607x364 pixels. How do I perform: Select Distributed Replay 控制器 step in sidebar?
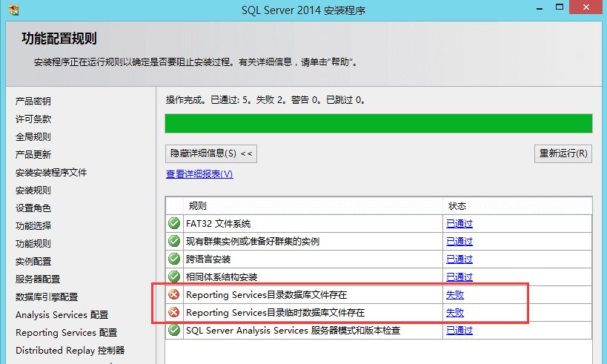coord(70,351)
